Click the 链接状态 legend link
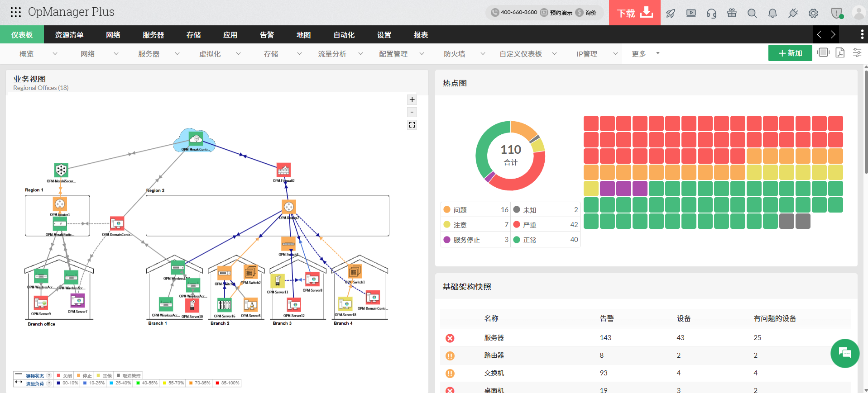868x393 pixels. tap(35, 376)
